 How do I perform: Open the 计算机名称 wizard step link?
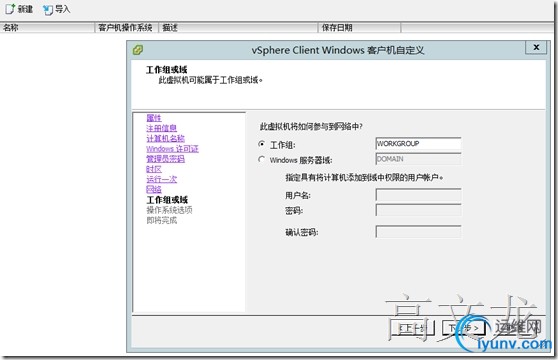click(165, 138)
